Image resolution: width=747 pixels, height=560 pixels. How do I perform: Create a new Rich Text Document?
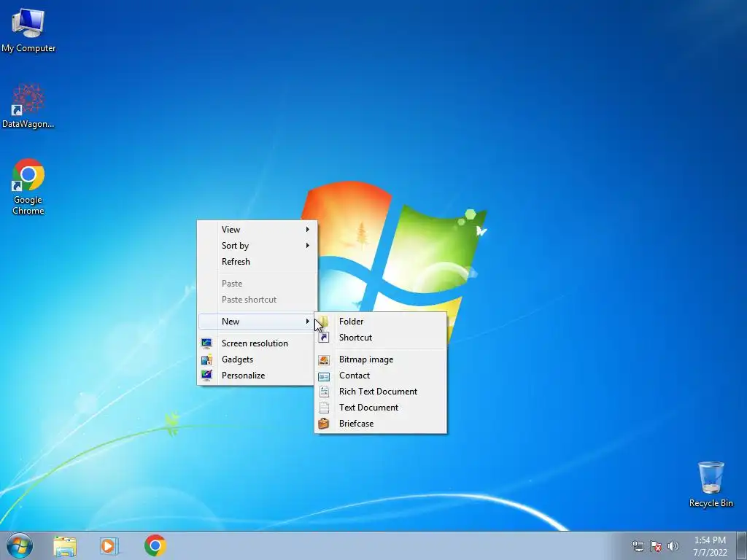tap(381, 392)
